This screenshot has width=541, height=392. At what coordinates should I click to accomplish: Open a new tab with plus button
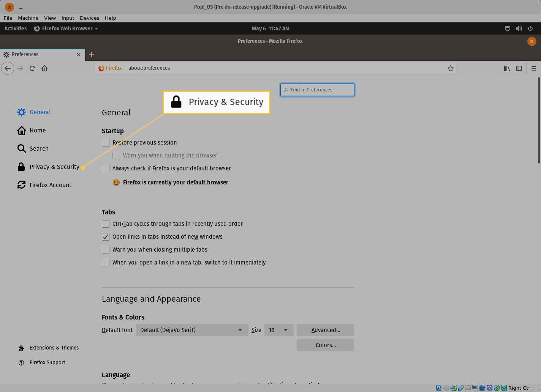[91, 54]
